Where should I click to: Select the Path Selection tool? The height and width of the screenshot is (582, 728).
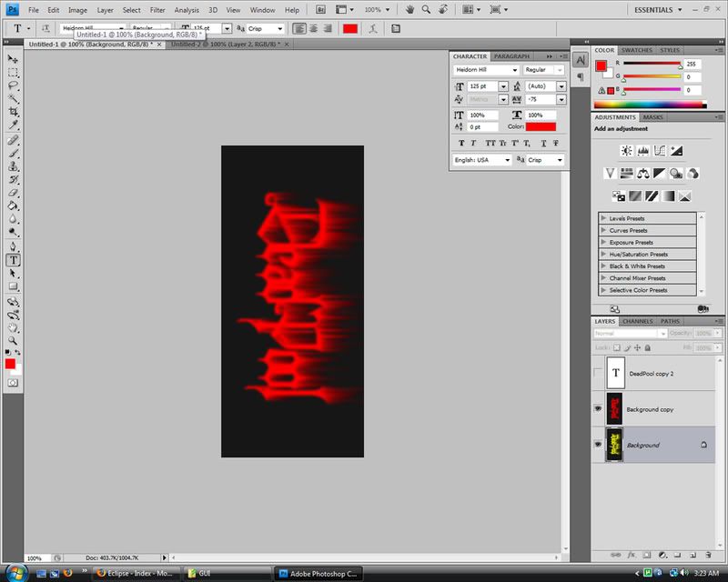tap(13, 274)
